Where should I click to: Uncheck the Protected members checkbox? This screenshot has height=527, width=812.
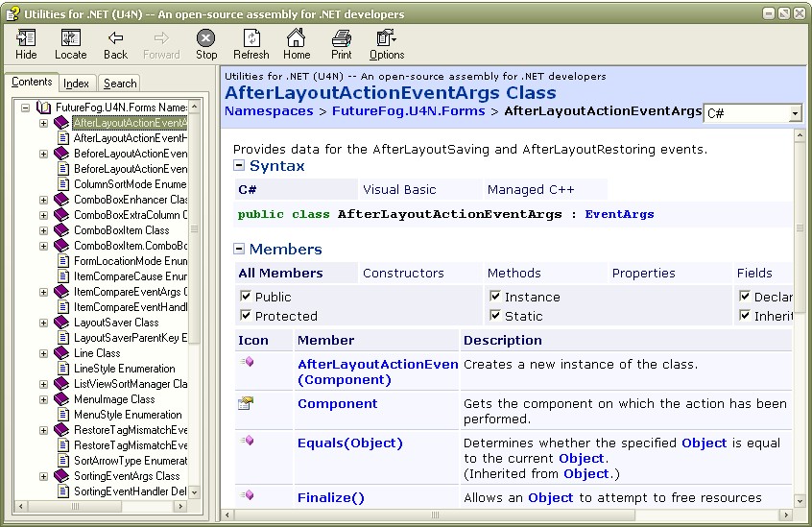pyautogui.click(x=246, y=315)
